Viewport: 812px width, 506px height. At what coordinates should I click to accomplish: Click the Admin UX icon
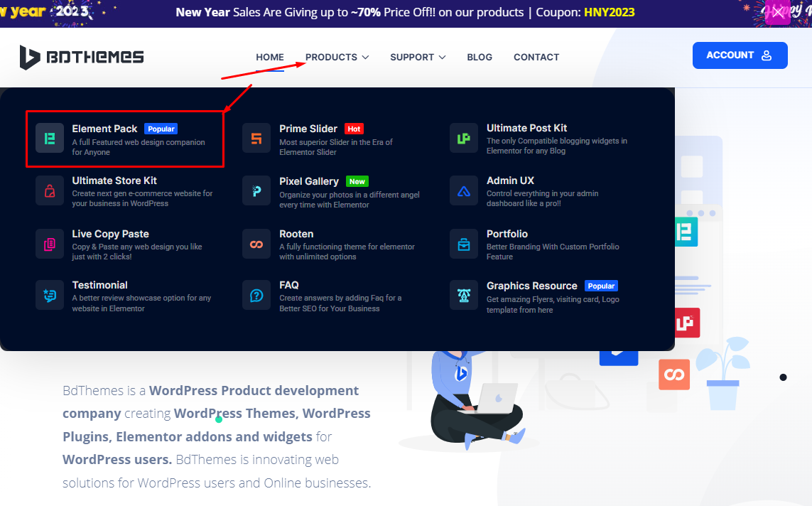(463, 191)
